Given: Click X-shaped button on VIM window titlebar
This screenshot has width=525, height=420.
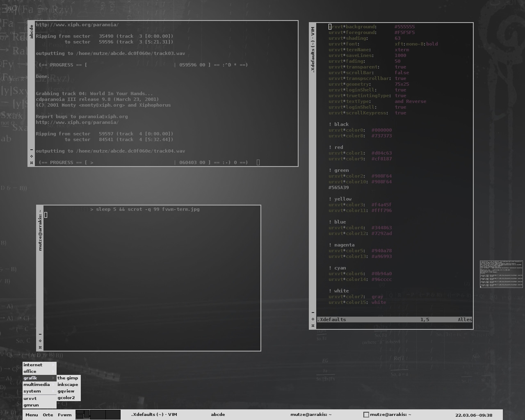Looking at the screenshot, I should (313, 326).
